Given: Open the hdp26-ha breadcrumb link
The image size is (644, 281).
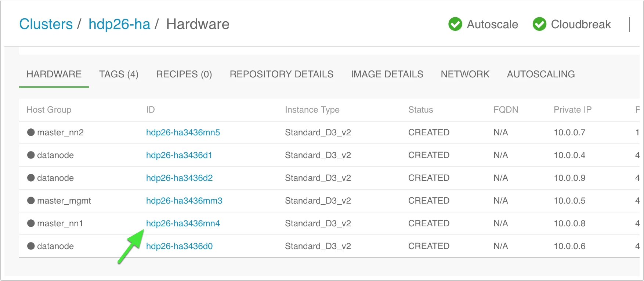Looking at the screenshot, I should (x=119, y=24).
